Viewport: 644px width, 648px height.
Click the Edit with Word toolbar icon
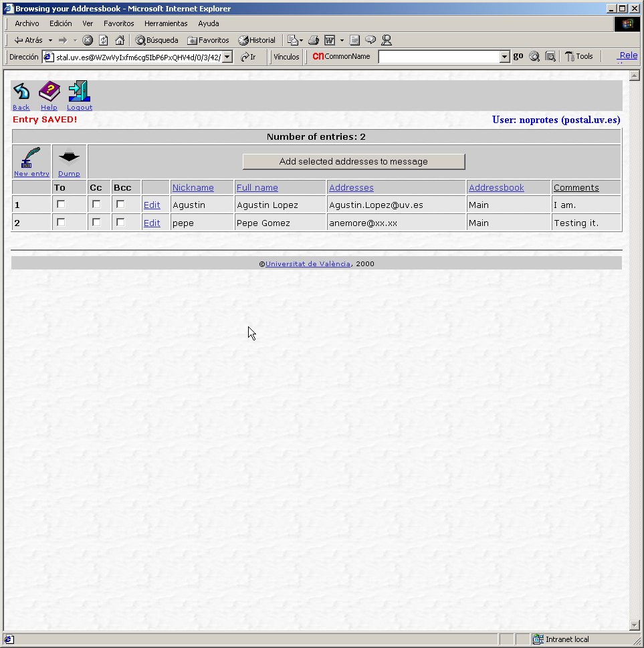(330, 40)
